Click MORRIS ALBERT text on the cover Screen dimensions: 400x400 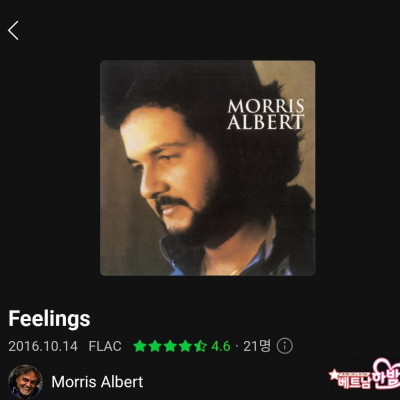[x=266, y=114]
